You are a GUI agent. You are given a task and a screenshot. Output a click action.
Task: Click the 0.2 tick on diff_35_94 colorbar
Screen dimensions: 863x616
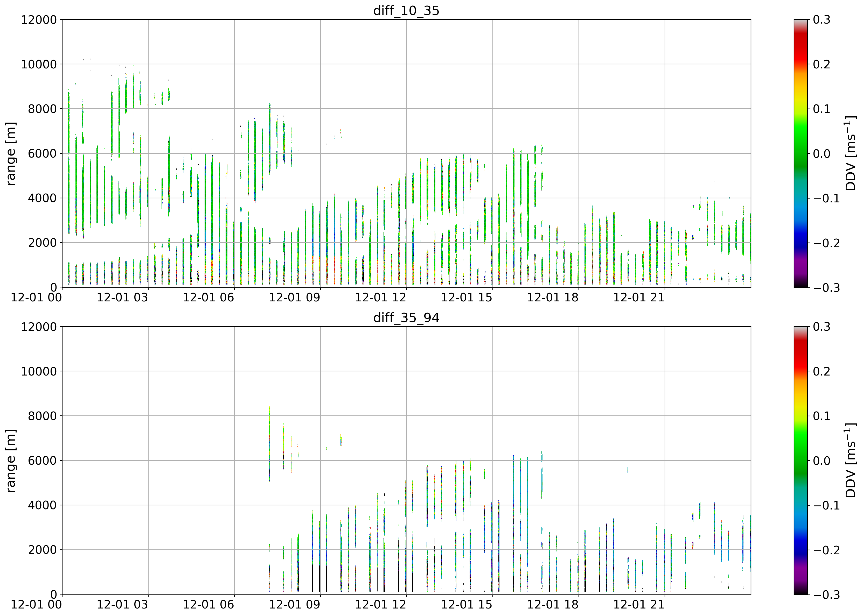coord(822,371)
